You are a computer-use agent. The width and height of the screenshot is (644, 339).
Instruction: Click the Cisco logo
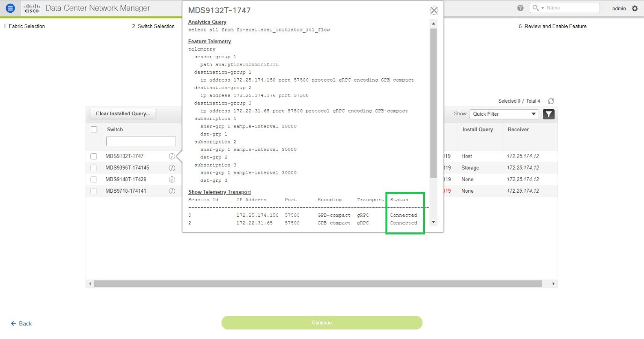pyautogui.click(x=32, y=8)
